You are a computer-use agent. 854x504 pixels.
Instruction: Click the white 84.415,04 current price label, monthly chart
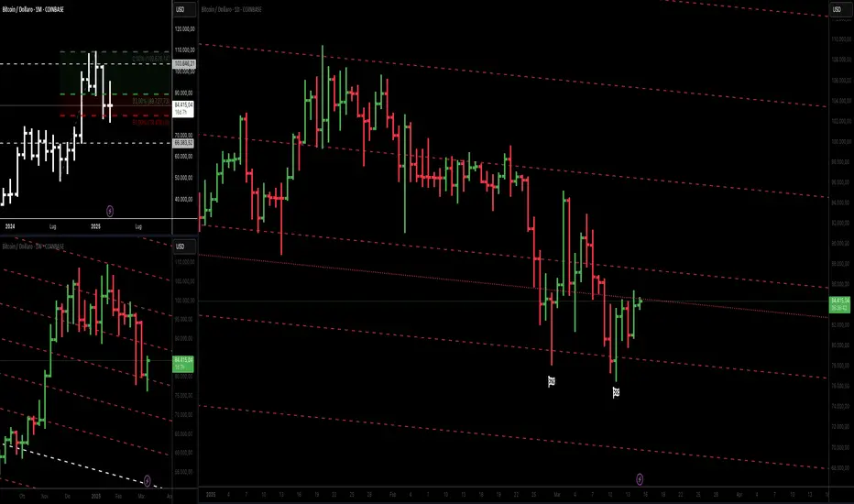pyautogui.click(x=183, y=108)
